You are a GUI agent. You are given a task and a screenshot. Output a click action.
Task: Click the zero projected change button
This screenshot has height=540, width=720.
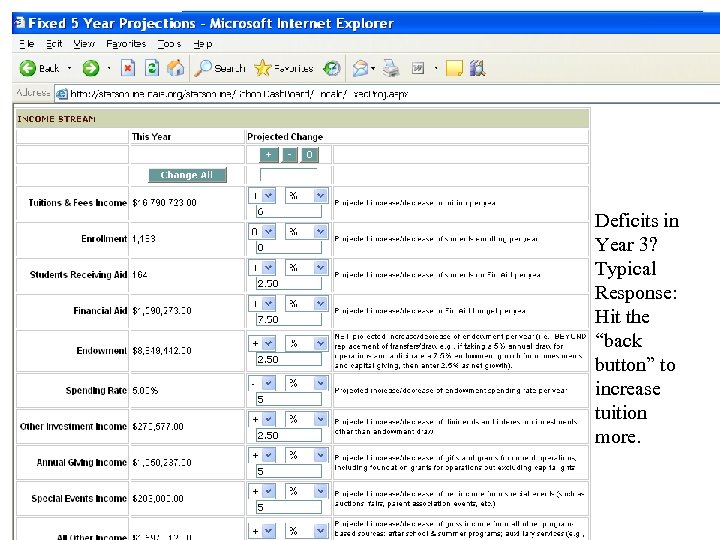click(309, 155)
